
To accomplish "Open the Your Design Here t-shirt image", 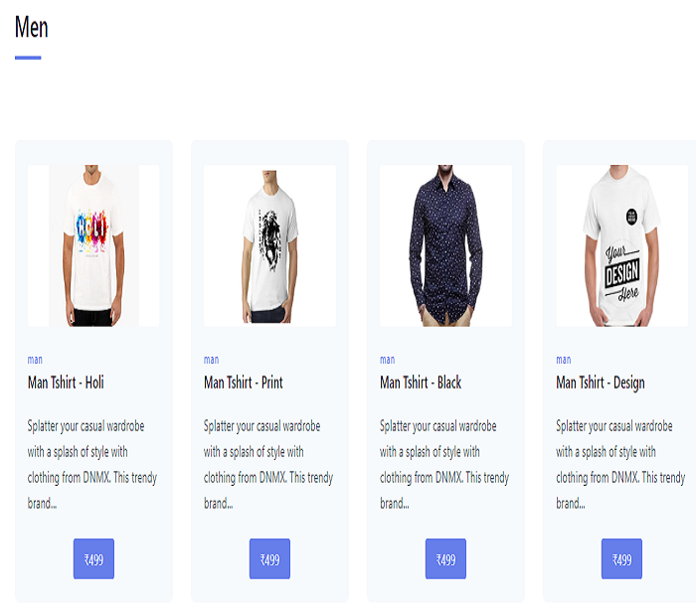I will pos(621,245).
